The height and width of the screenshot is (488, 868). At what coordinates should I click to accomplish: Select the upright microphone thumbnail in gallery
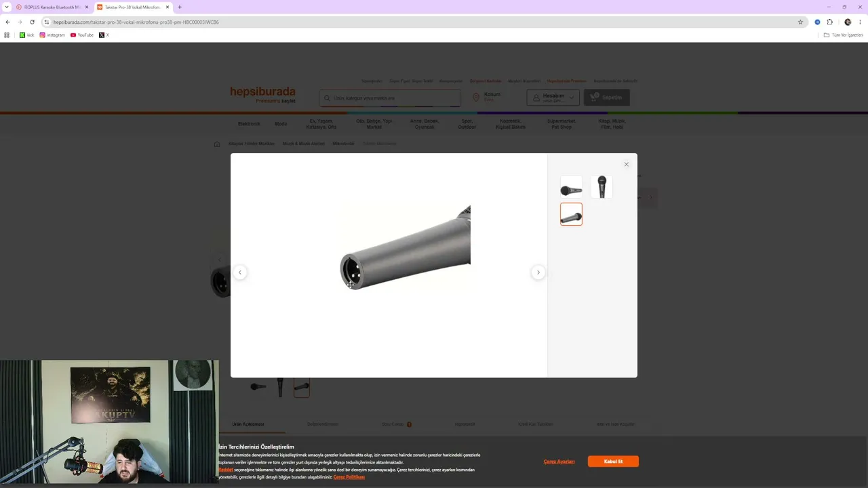click(601, 187)
